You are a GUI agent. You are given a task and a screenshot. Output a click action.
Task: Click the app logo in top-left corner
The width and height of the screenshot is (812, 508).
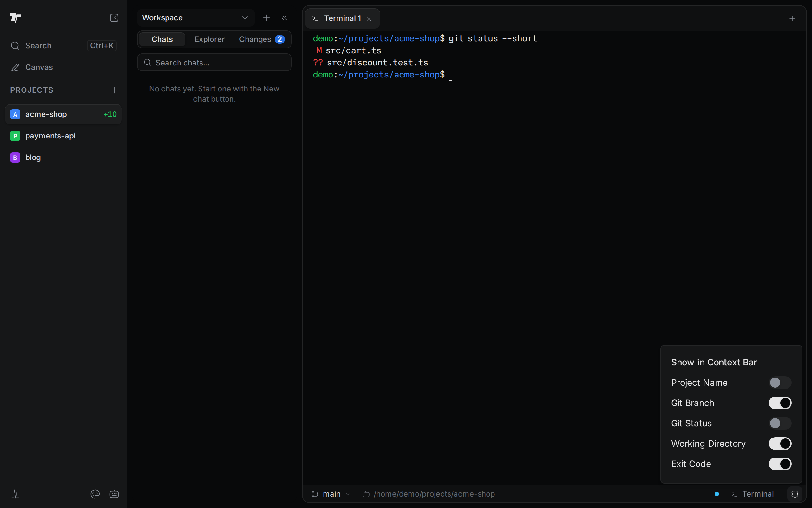[x=15, y=17]
